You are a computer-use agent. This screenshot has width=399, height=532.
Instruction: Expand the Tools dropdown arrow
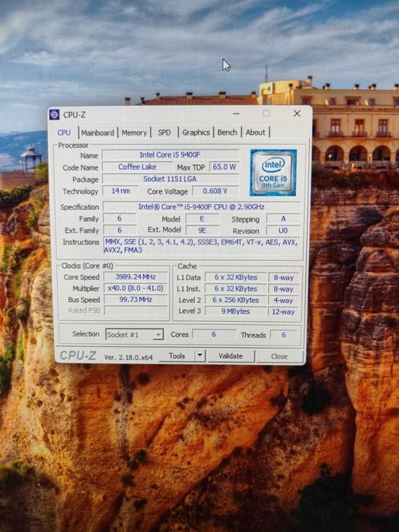(x=200, y=355)
